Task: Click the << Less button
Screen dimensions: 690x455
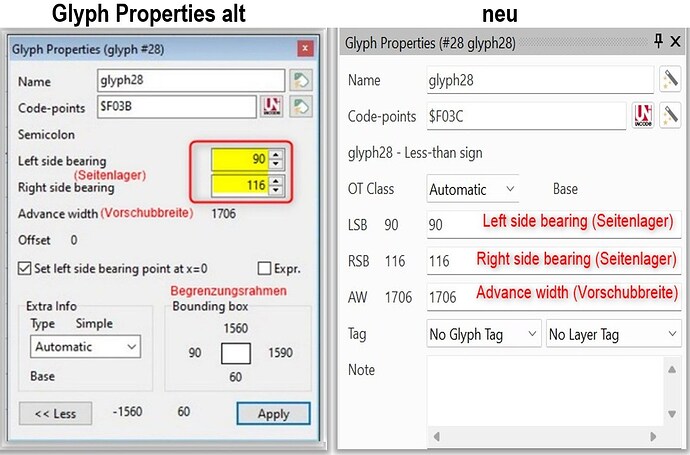Action: click(55, 413)
